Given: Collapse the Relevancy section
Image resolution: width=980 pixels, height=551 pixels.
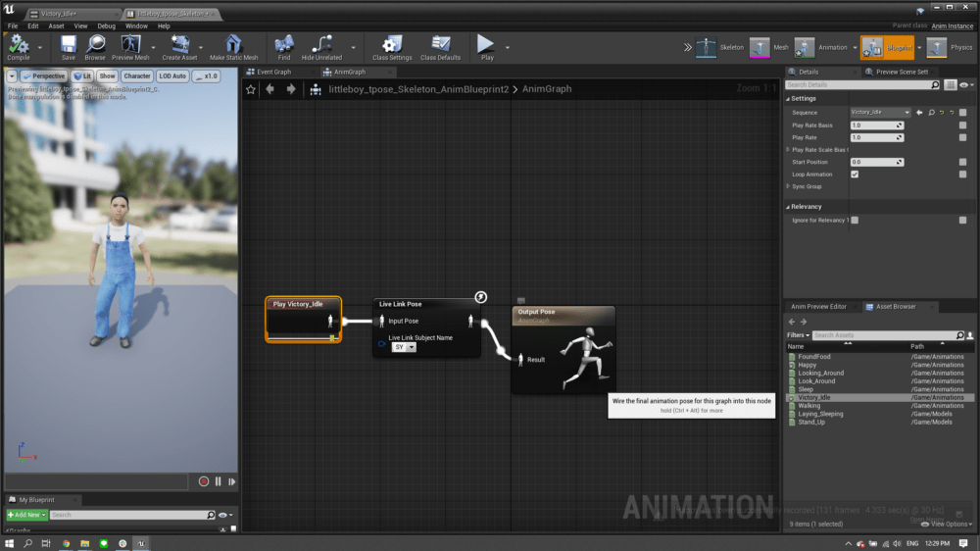Looking at the screenshot, I should tap(788, 207).
